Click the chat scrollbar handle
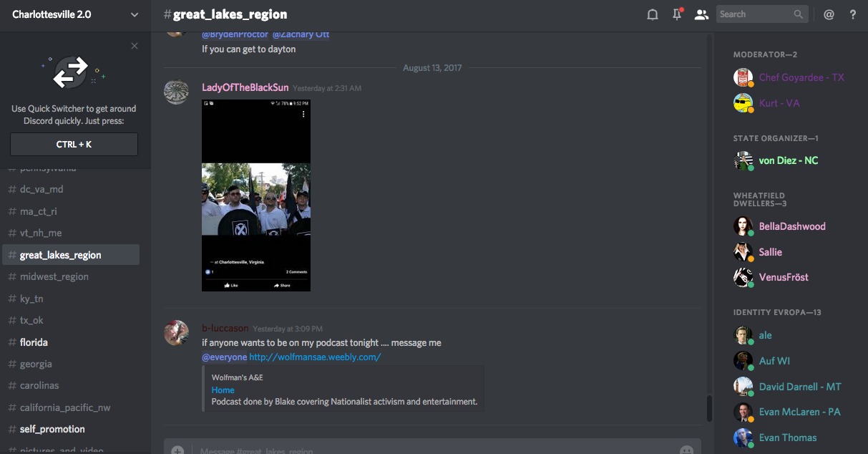 pyautogui.click(x=709, y=408)
